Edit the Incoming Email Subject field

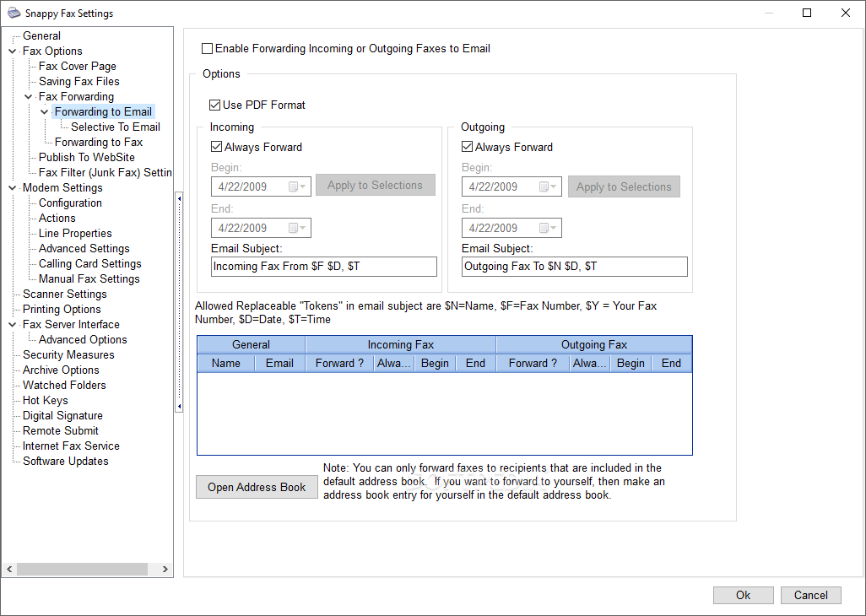tap(324, 267)
